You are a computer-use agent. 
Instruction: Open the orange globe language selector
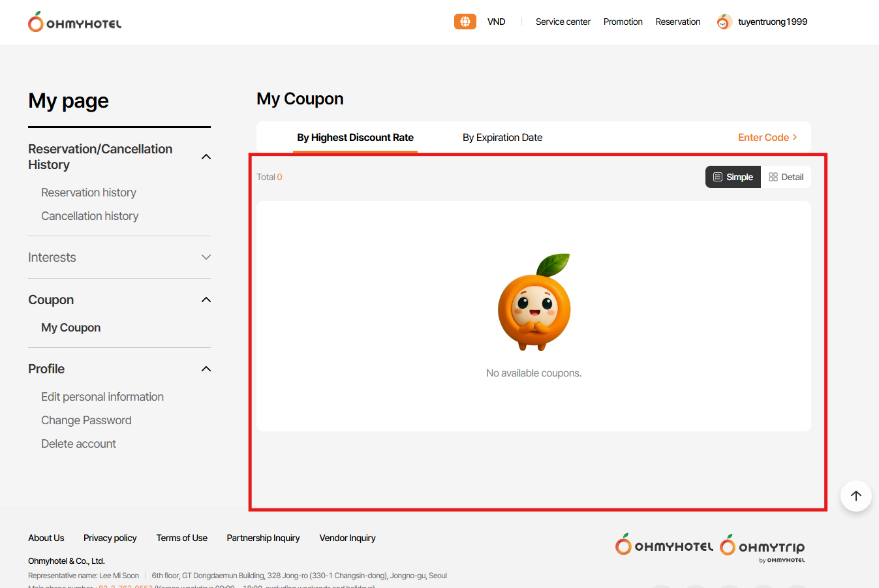pyautogui.click(x=465, y=22)
